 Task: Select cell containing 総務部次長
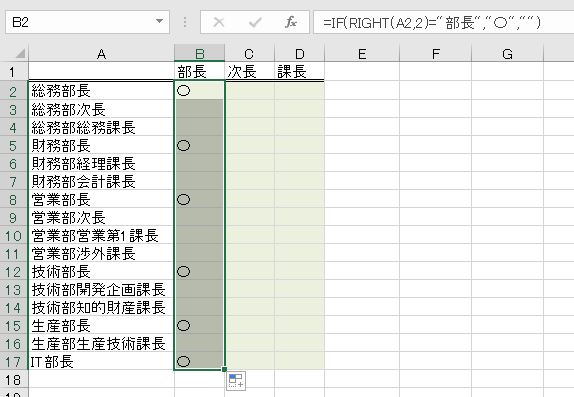coord(101,109)
